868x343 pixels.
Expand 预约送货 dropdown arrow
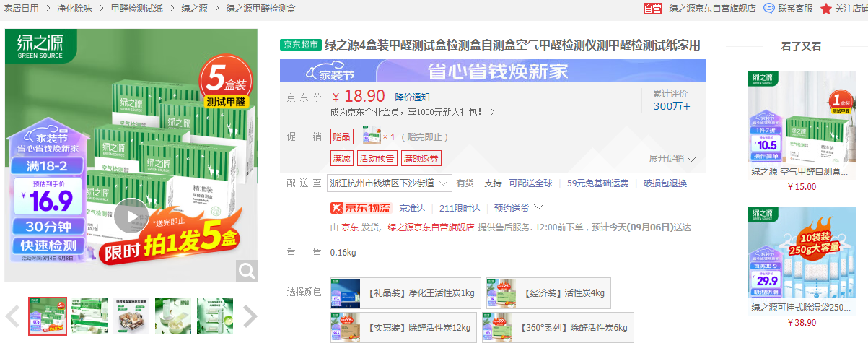[538, 208]
